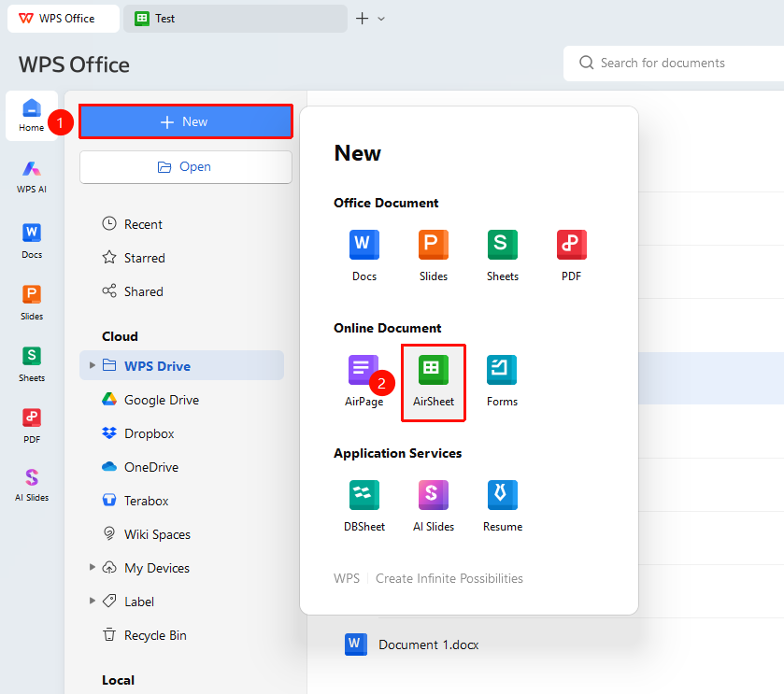
Task: Create a new AirPage online document
Action: click(364, 381)
